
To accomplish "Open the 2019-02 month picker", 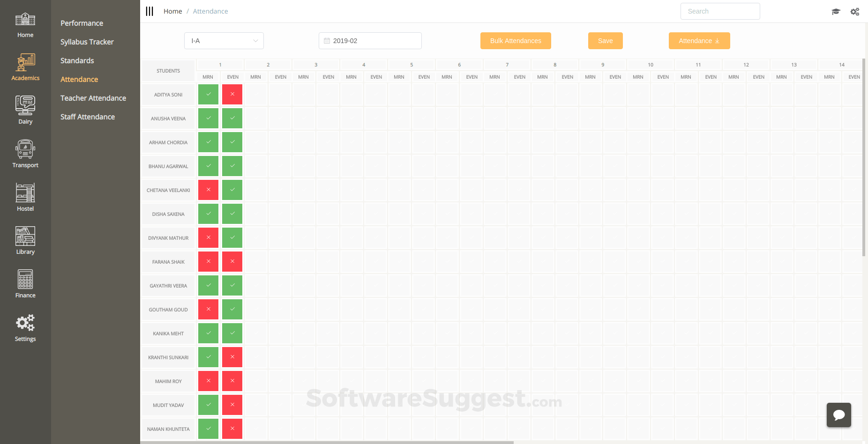I will (370, 41).
